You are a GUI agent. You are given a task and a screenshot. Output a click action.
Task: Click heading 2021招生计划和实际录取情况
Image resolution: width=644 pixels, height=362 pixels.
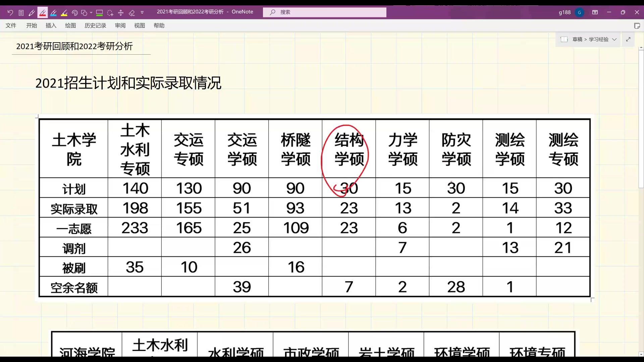point(128,83)
